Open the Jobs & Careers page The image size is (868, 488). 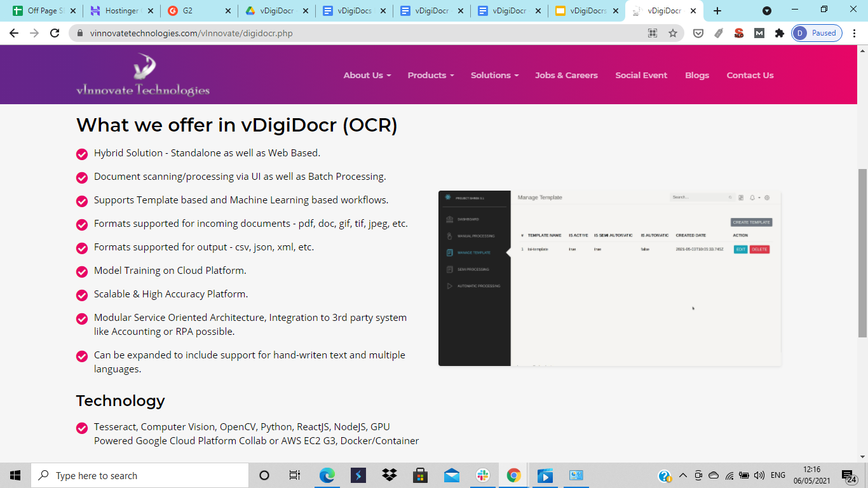566,75
